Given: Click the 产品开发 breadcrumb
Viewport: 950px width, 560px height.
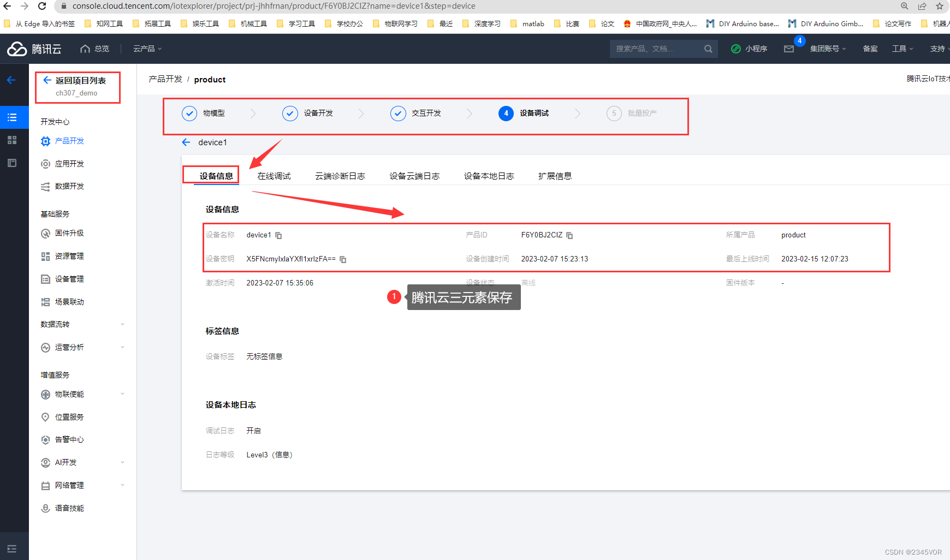Looking at the screenshot, I should (x=165, y=79).
